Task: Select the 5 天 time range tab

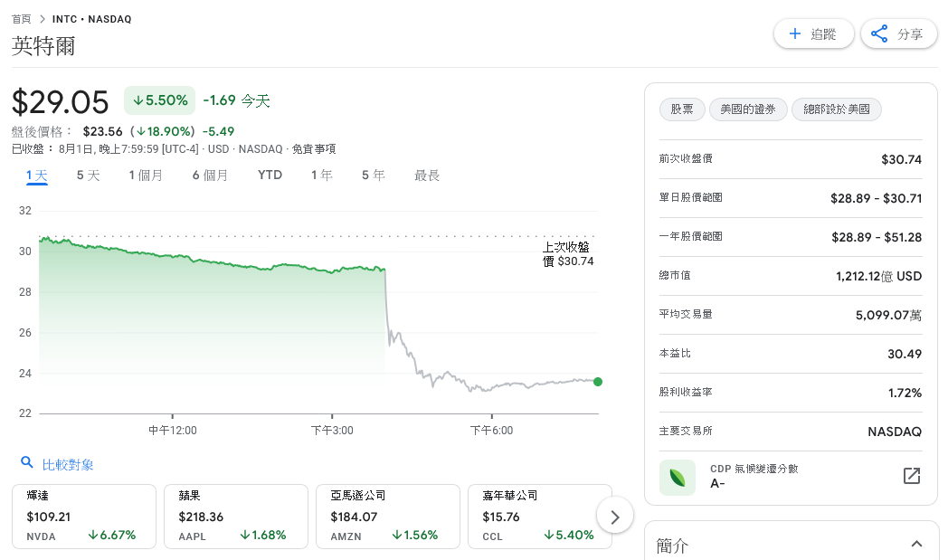Action: 88,176
